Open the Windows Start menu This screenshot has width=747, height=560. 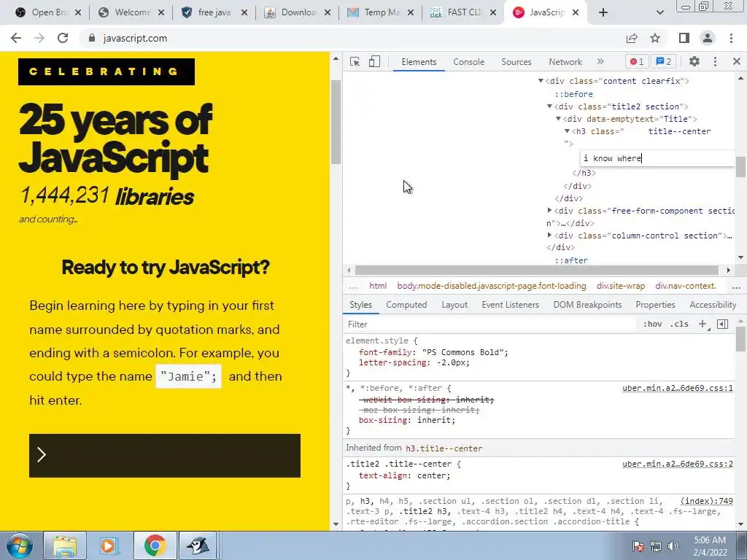[x=19, y=545]
